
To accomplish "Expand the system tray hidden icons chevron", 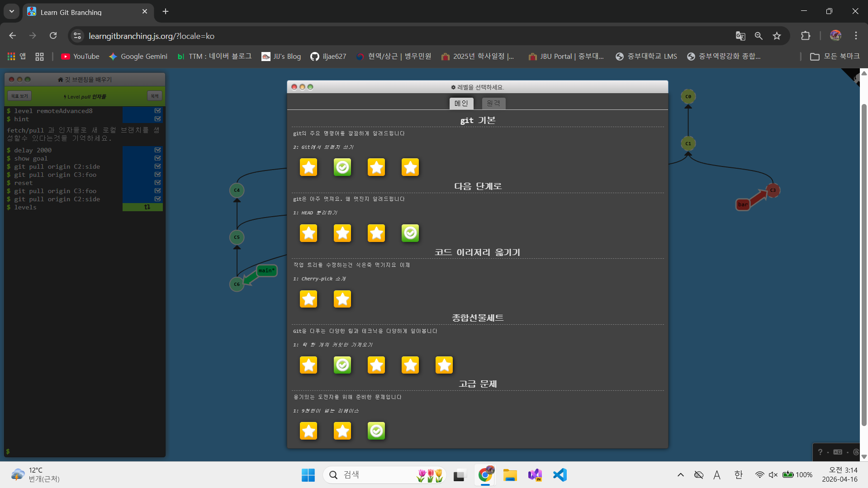I will pyautogui.click(x=680, y=474).
